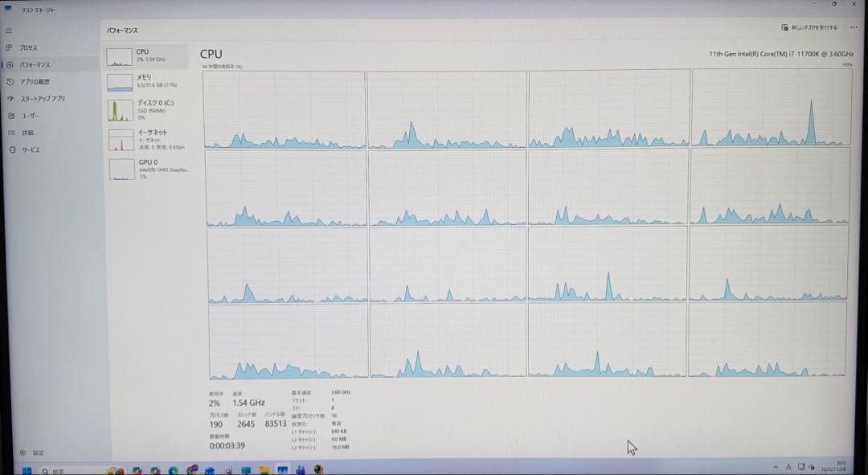Open the 詳細 (Details) page
The image size is (868, 475).
coord(27,133)
